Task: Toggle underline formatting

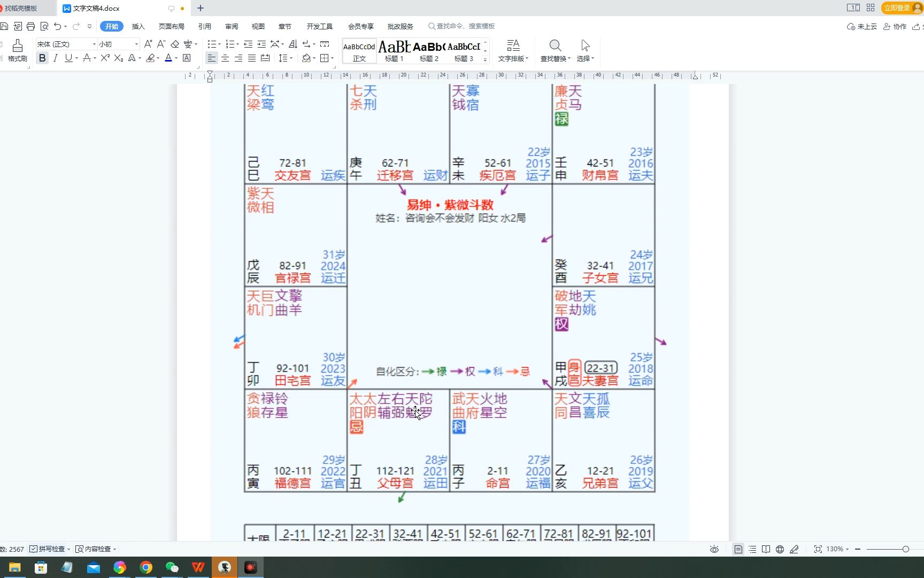Action: [x=68, y=58]
